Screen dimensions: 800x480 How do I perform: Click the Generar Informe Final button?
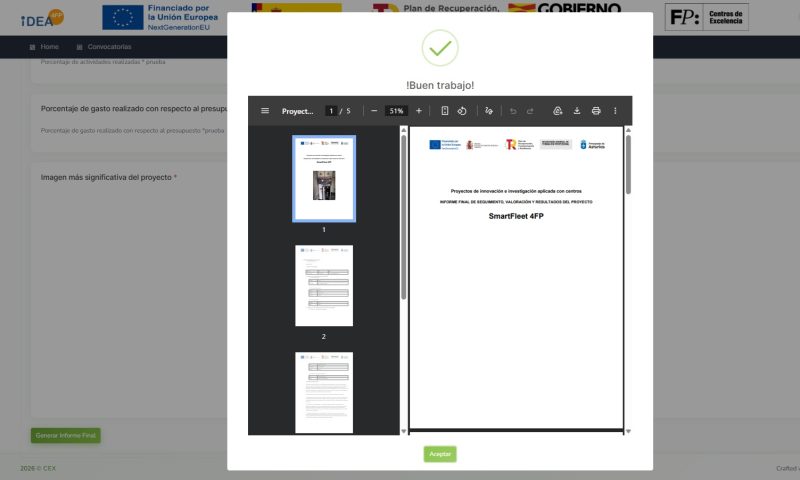point(66,436)
